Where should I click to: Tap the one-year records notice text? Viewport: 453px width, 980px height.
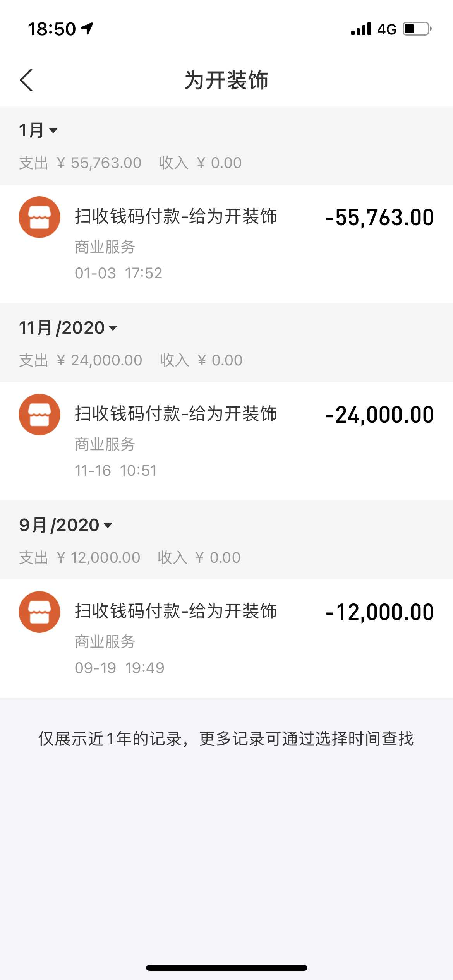[x=226, y=738]
